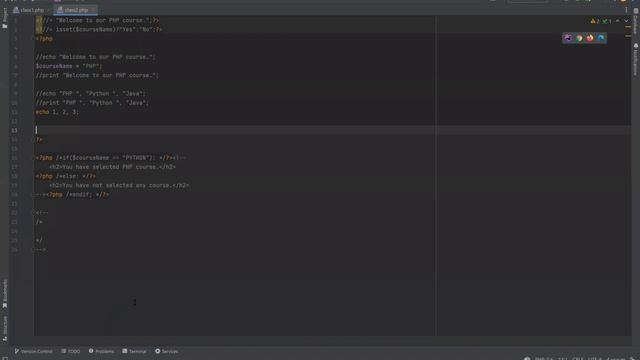Click the <!-- comment opener on line 22

[x=42, y=213]
